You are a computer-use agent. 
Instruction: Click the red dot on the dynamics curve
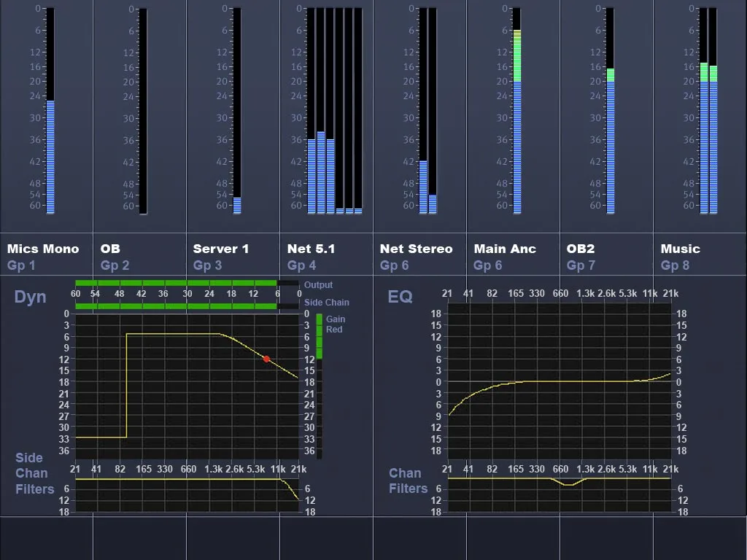(266, 359)
